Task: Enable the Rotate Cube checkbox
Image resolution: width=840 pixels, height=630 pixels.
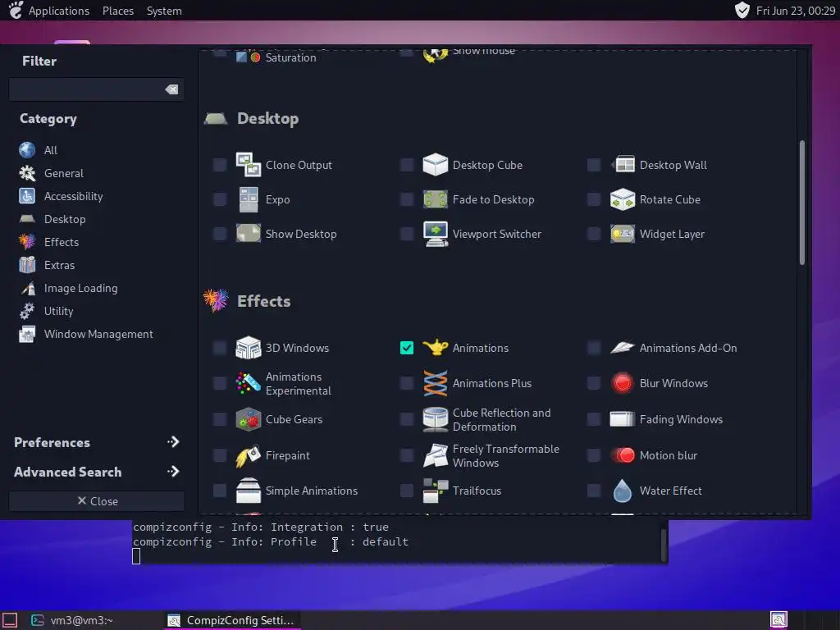Action: click(594, 199)
